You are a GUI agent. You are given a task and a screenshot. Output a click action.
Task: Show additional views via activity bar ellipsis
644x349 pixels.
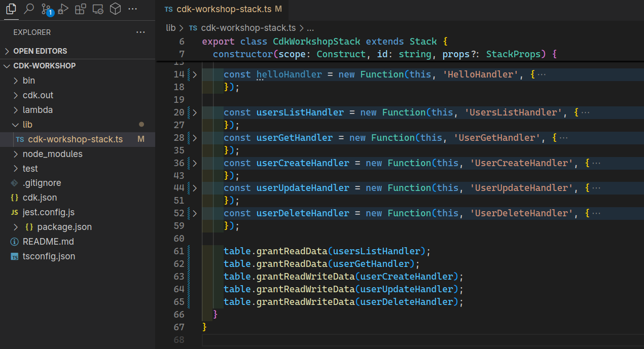(132, 9)
